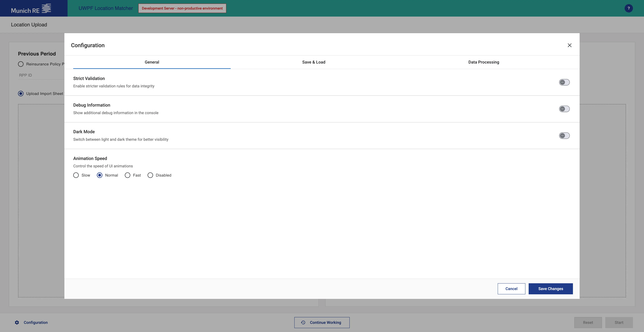Click the help question mark icon
644x332 pixels.
pyautogui.click(x=629, y=8)
